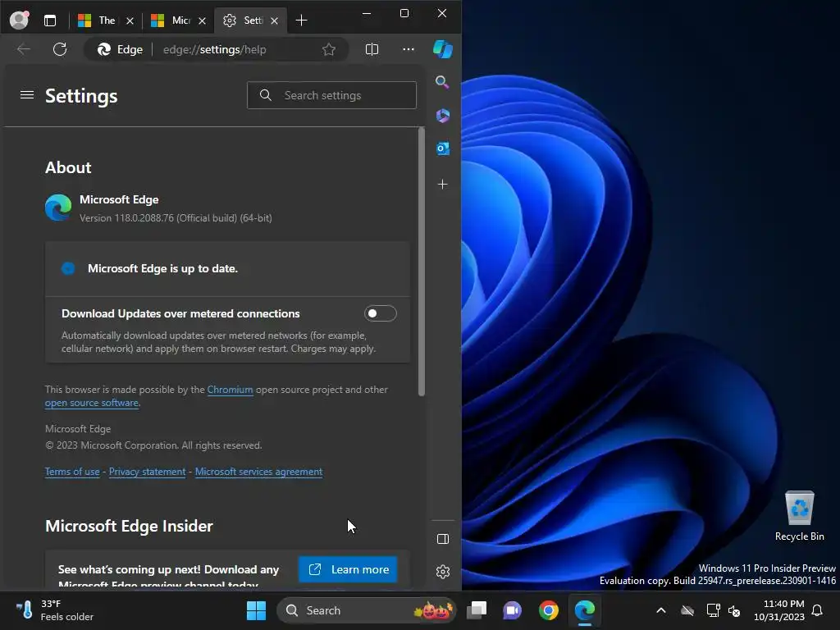Open the weather widget showing 33°F
The image size is (840, 630).
click(53, 610)
